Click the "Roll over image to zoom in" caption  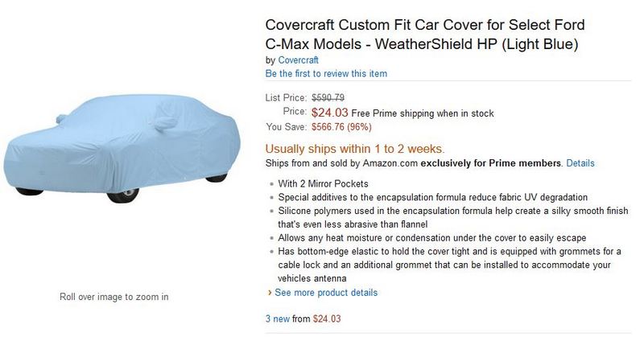pyautogui.click(x=114, y=297)
